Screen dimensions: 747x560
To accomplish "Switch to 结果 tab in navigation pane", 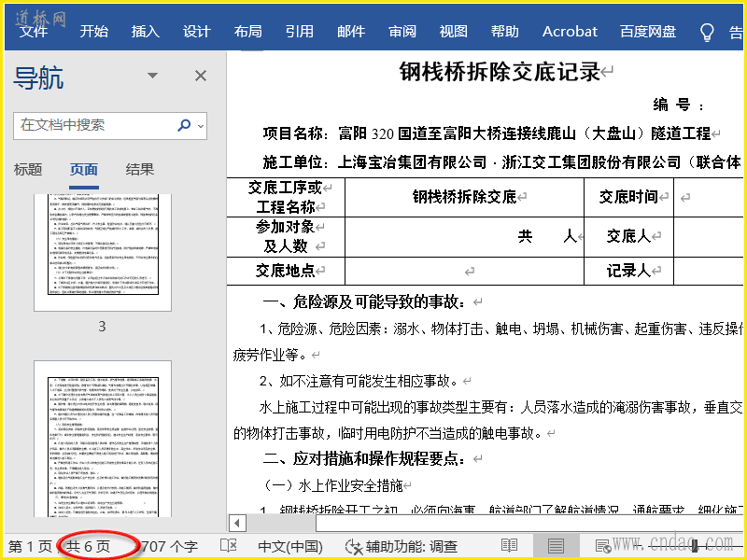I will [140, 170].
